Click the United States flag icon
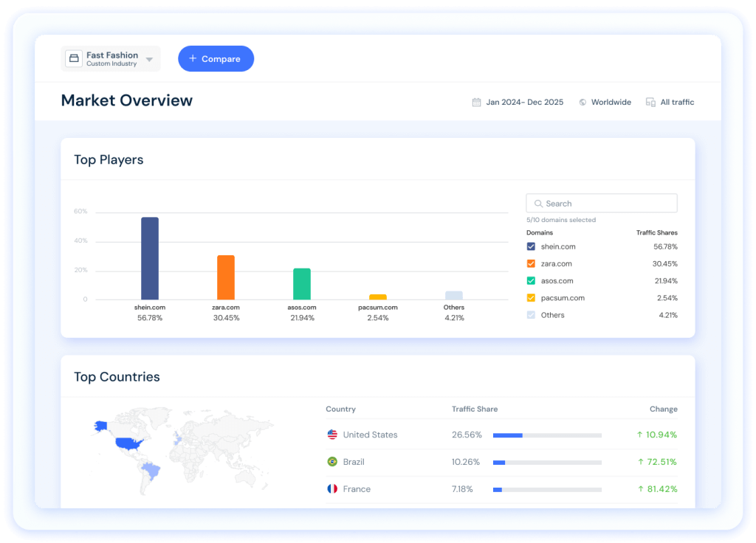 click(x=332, y=435)
